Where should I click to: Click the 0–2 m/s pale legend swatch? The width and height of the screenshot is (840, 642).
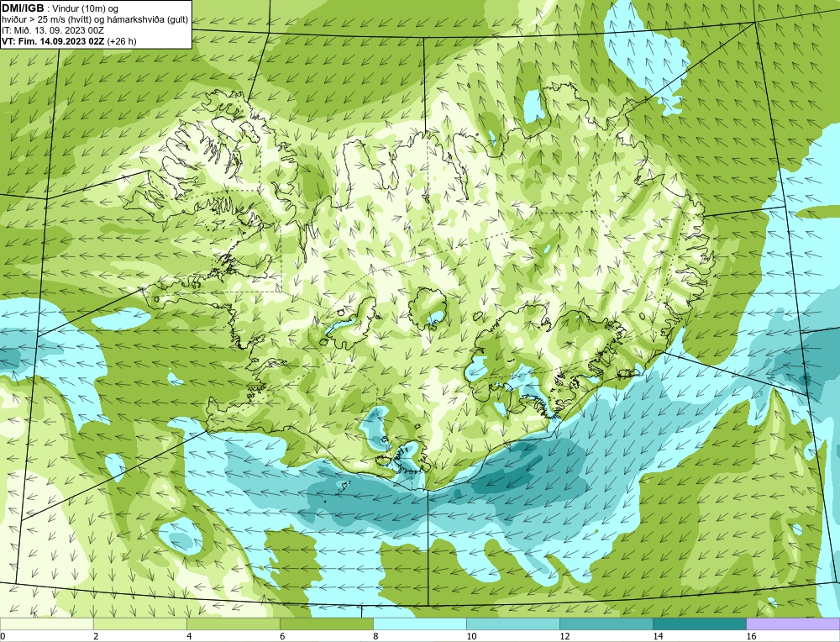click(46, 624)
